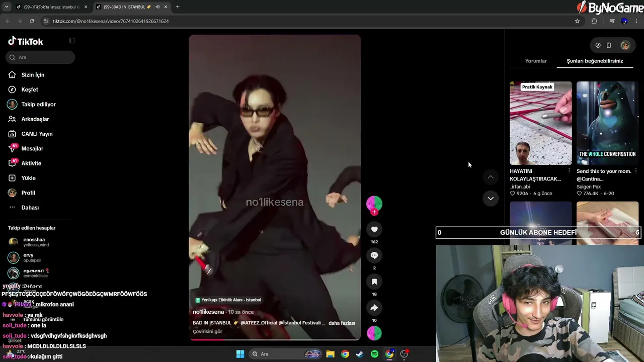The height and width of the screenshot is (362, 644).
Task: Expand the caption with daha fazlası
Action: pyautogui.click(x=342, y=323)
